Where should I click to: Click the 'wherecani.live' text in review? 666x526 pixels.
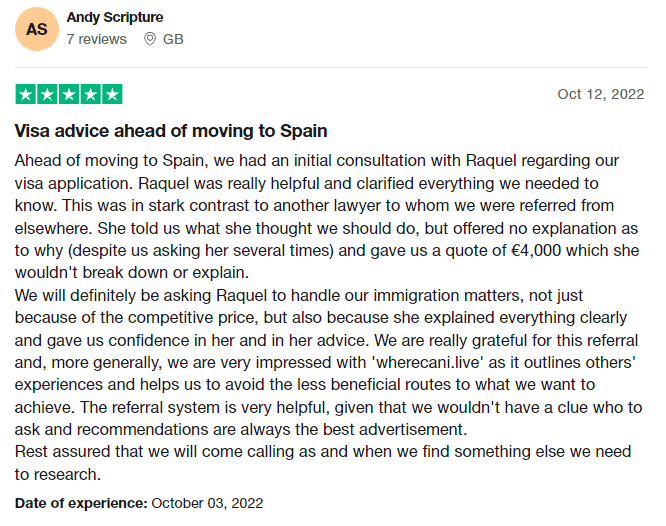tap(428, 362)
